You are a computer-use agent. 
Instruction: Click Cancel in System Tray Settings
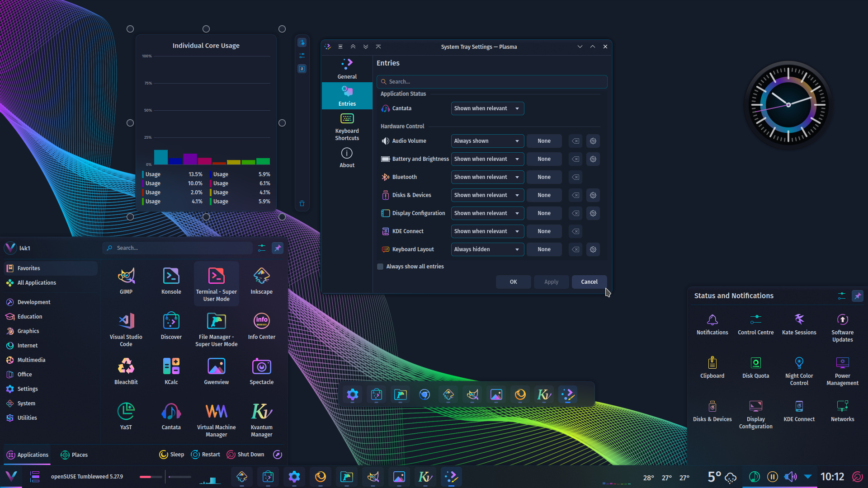tap(590, 282)
